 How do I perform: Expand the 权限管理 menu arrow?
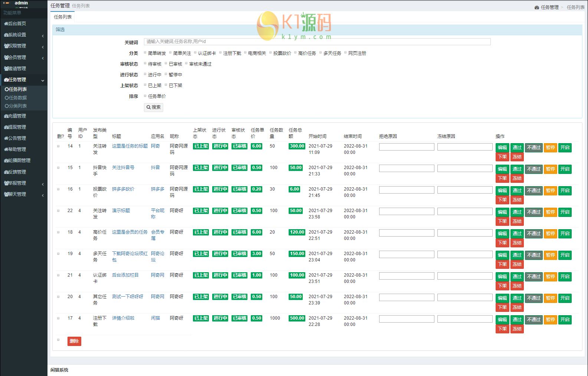(43, 47)
